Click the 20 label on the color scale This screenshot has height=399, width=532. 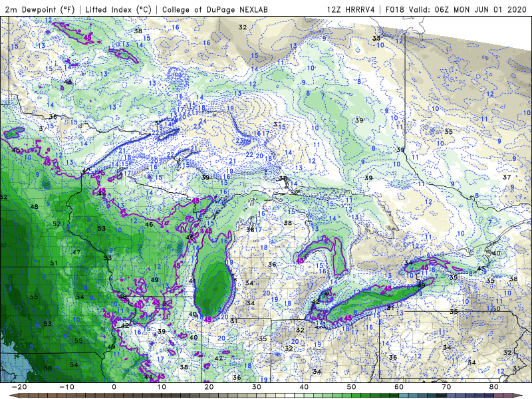point(209,387)
